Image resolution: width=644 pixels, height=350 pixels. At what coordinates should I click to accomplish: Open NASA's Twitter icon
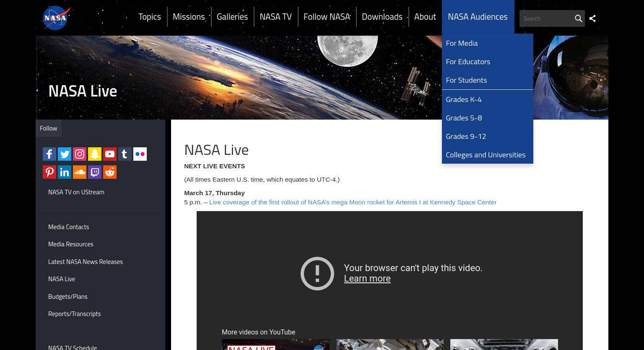pyautogui.click(x=65, y=154)
